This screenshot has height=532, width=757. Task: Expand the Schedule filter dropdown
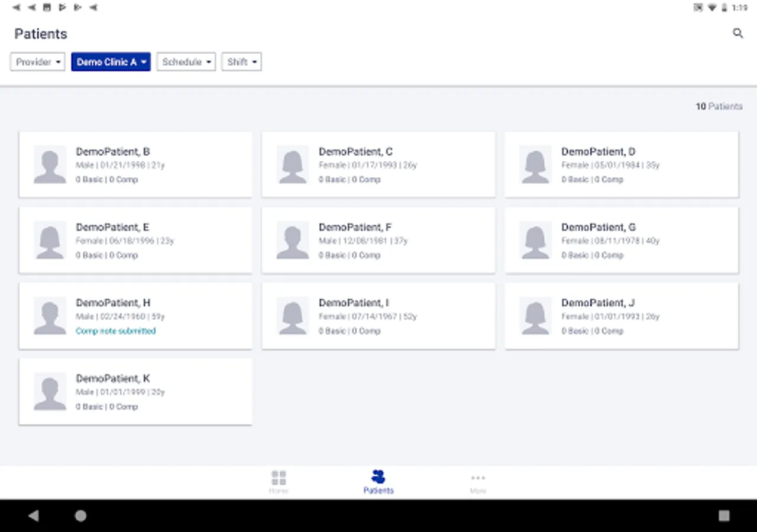(x=186, y=61)
